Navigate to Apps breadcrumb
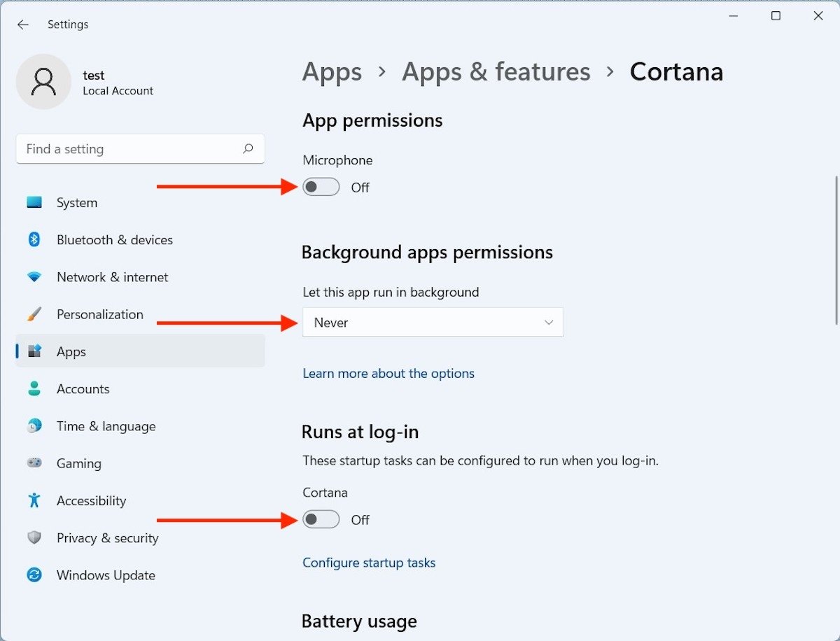The height and width of the screenshot is (641, 840). (332, 72)
